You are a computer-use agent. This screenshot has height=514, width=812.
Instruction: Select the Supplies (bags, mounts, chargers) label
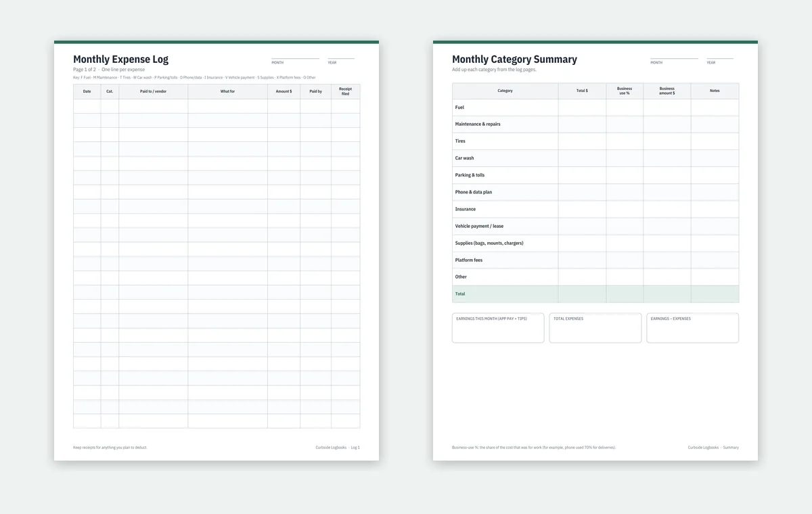(x=489, y=243)
